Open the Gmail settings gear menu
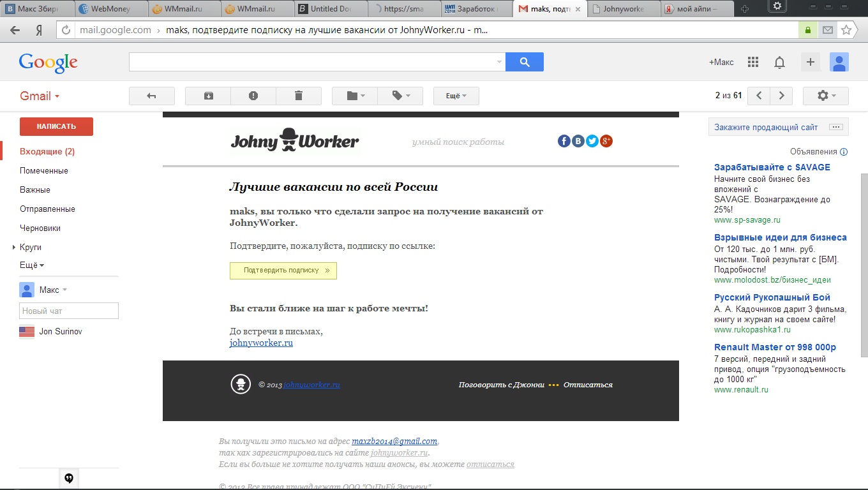The height and width of the screenshot is (490, 868). 825,96
